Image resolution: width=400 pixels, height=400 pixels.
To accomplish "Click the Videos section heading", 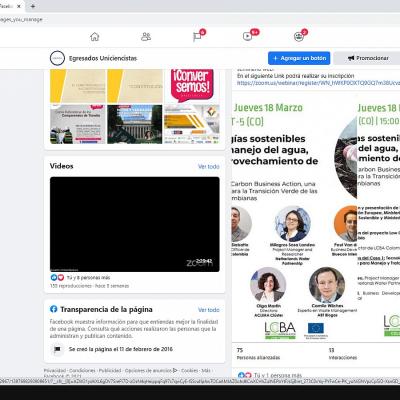I will pyautogui.click(x=62, y=166).
